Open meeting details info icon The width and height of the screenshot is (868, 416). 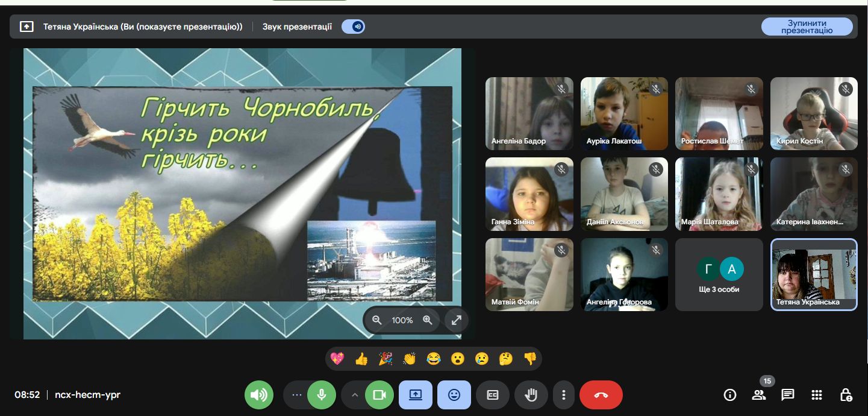point(729,395)
